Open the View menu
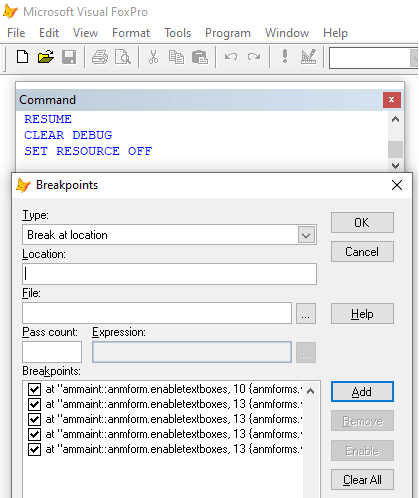419x498 pixels. 85,33
